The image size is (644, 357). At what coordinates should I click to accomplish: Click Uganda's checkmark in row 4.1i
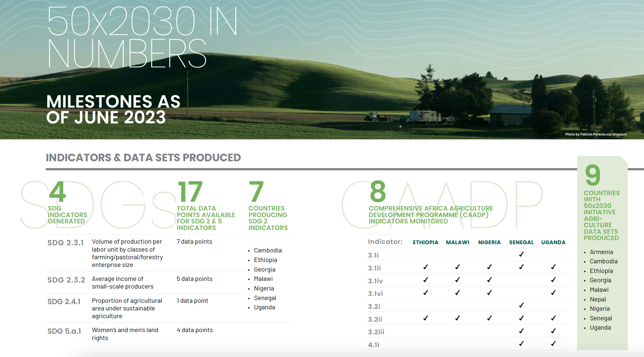pyautogui.click(x=553, y=343)
